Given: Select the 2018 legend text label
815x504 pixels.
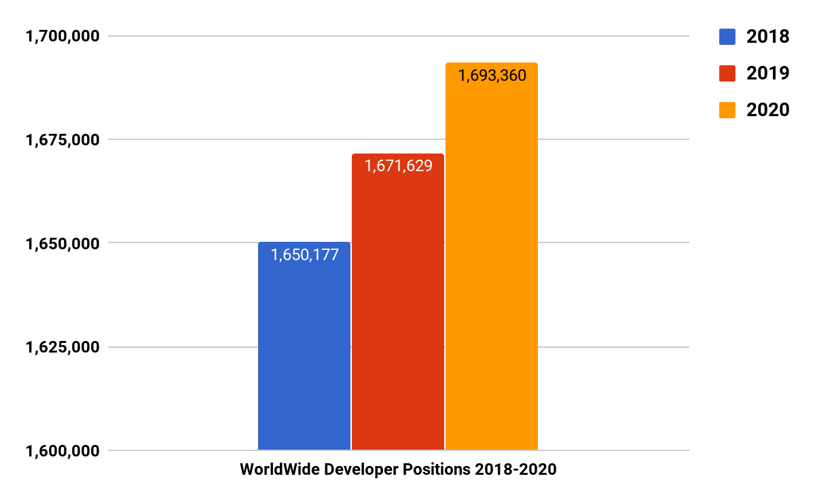Looking at the screenshot, I should [767, 36].
